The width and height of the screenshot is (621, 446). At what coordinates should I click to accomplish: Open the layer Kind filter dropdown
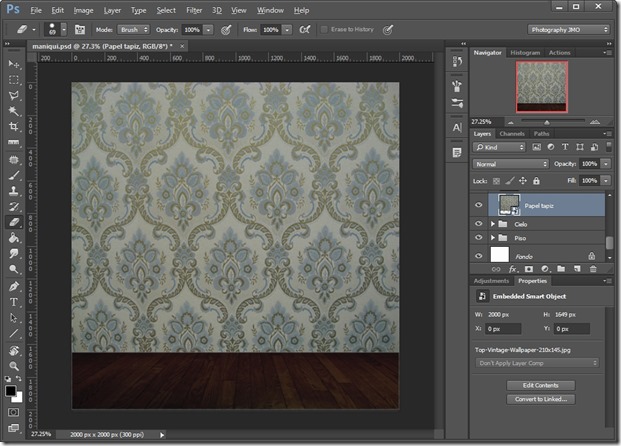click(x=499, y=147)
